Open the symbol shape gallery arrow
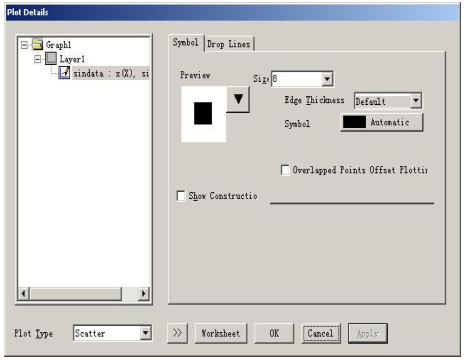The height and width of the screenshot is (361, 464). [238, 99]
